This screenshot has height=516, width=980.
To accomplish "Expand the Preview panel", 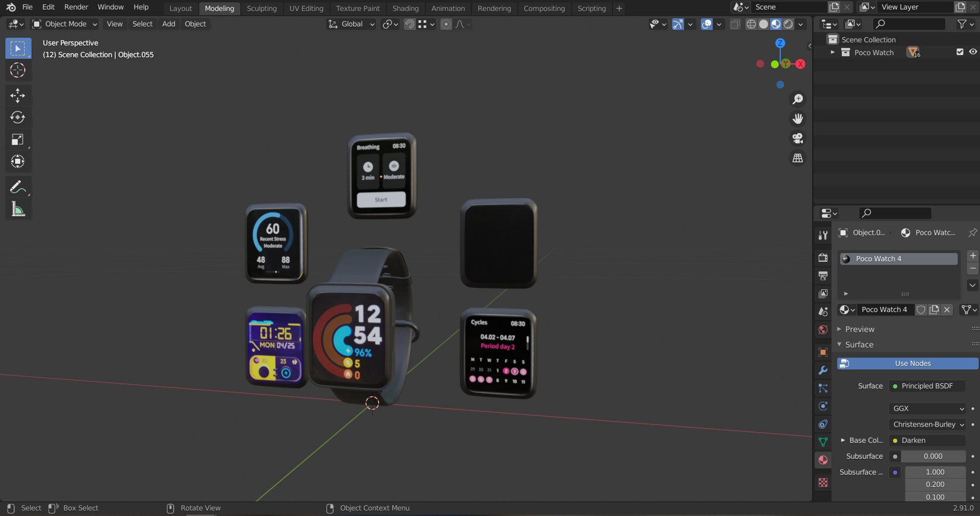I will pyautogui.click(x=860, y=329).
